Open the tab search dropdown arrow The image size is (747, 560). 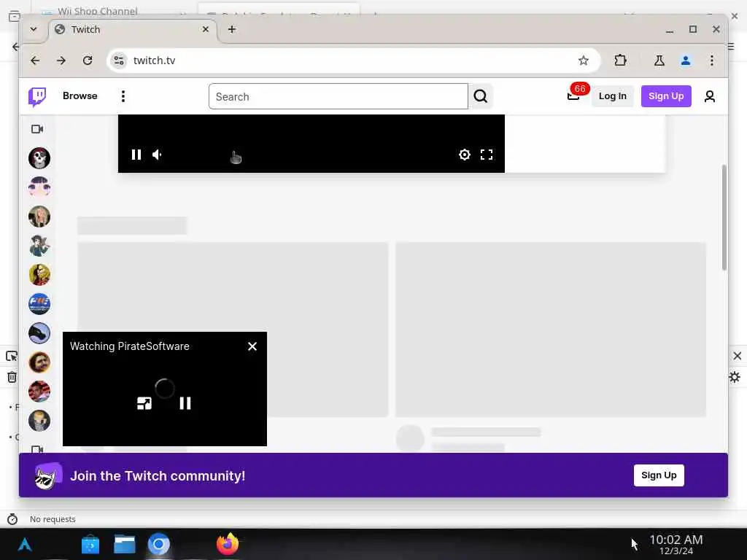coord(34,29)
